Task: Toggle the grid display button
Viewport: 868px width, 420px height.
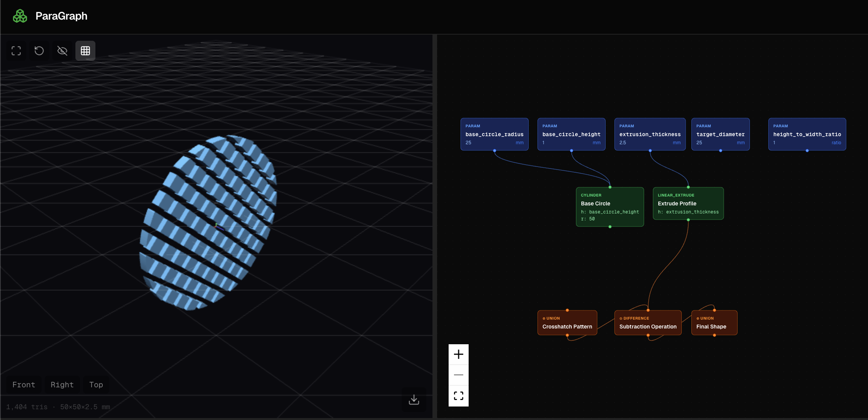Action: click(85, 51)
